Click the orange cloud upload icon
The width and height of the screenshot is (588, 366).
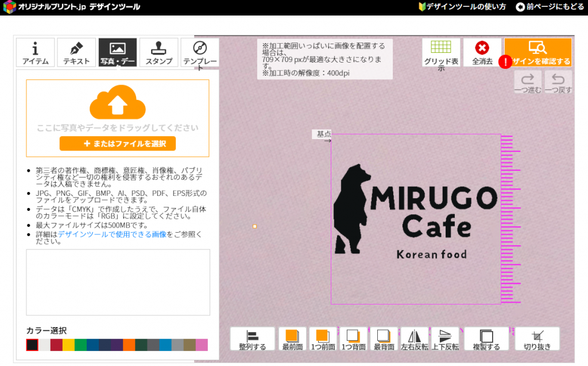pos(117,102)
